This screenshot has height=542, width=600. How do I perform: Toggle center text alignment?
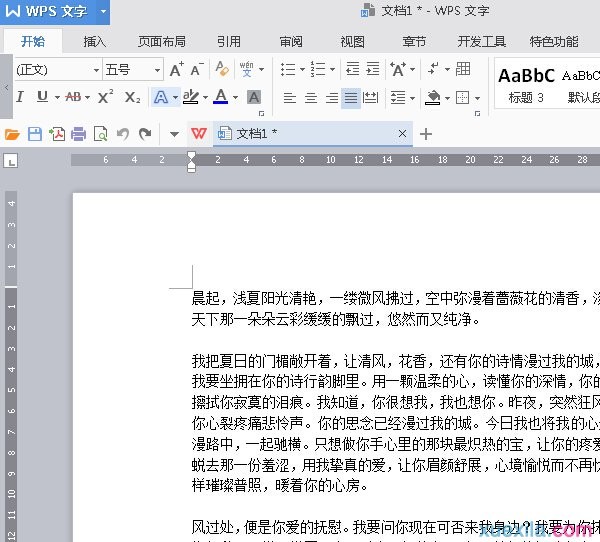pyautogui.click(x=310, y=98)
